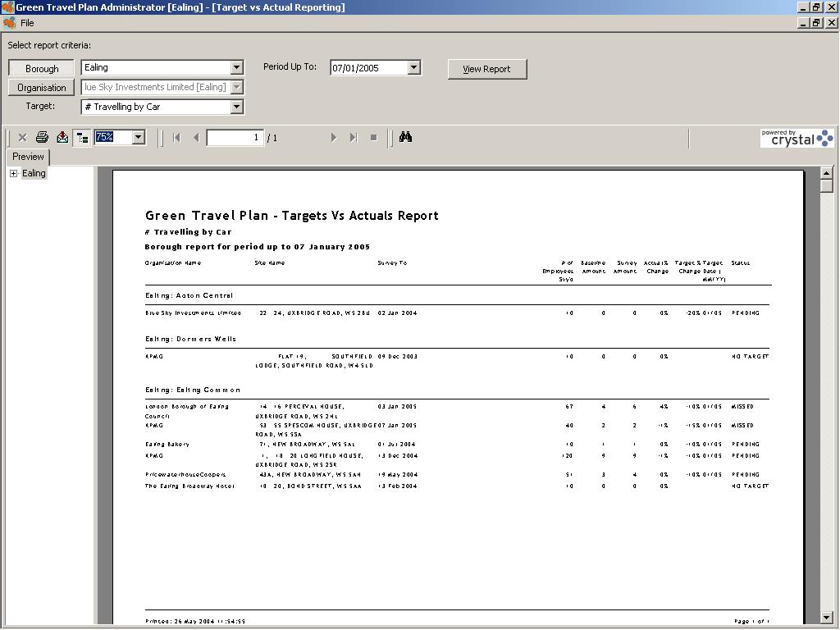Print the report using the printer icon

[x=43, y=138]
